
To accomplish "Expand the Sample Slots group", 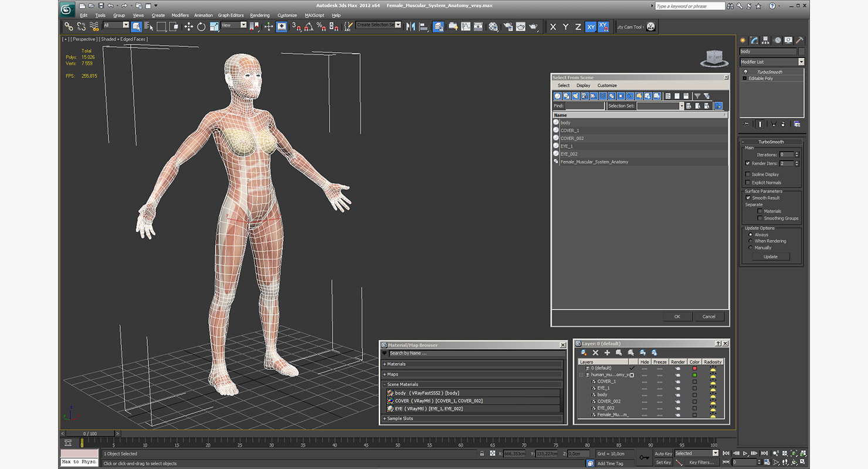I will click(472, 419).
